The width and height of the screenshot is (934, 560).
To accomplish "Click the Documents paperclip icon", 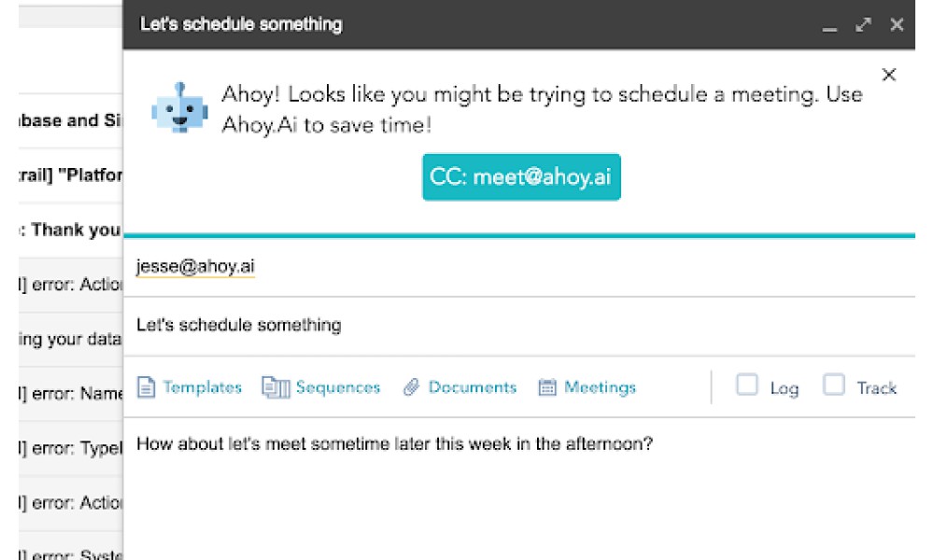I will [411, 387].
